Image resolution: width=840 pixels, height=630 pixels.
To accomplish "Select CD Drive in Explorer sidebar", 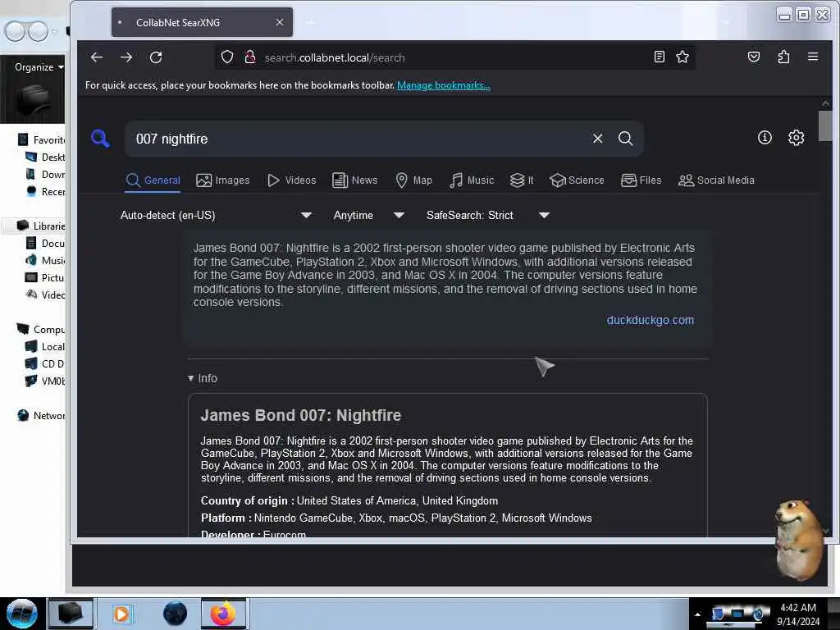I will [46, 363].
